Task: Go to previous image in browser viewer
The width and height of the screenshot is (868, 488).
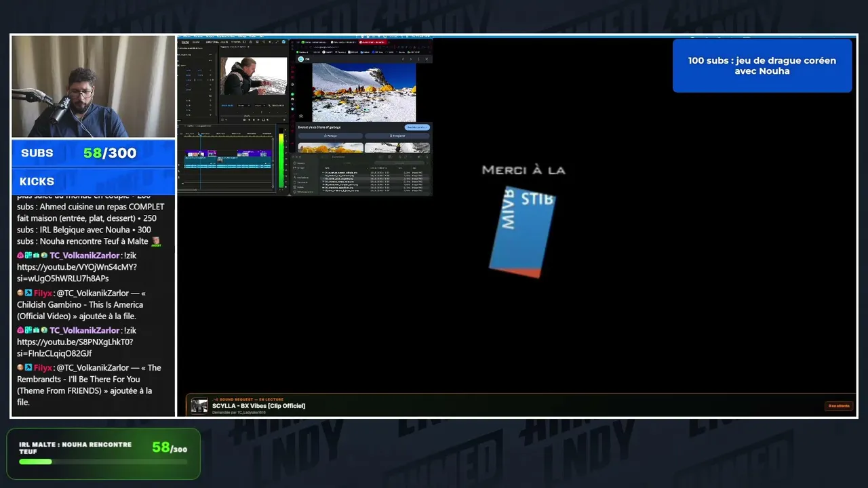Action: point(402,59)
